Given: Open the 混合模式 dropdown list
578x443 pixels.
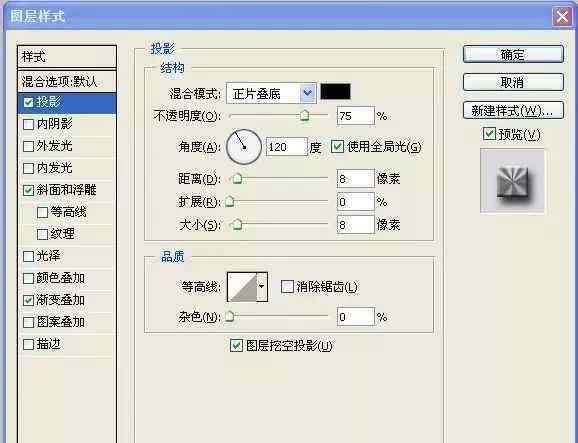Looking at the screenshot, I should pos(271,93).
